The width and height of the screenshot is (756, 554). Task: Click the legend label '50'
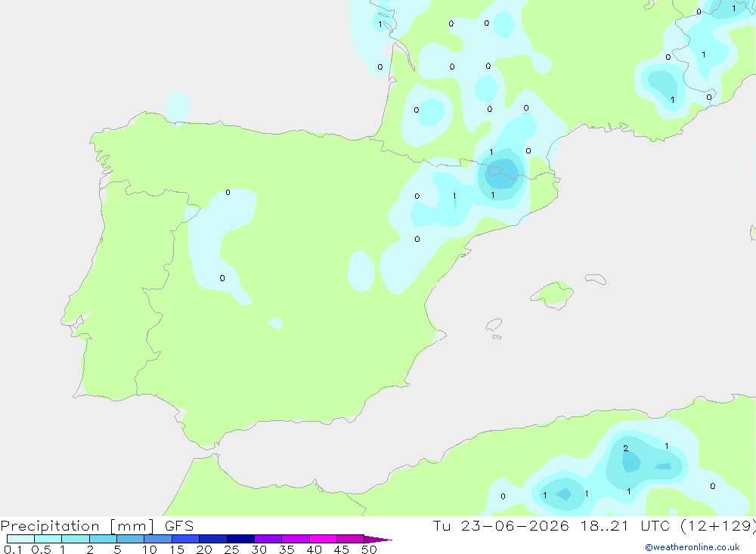[369, 549]
